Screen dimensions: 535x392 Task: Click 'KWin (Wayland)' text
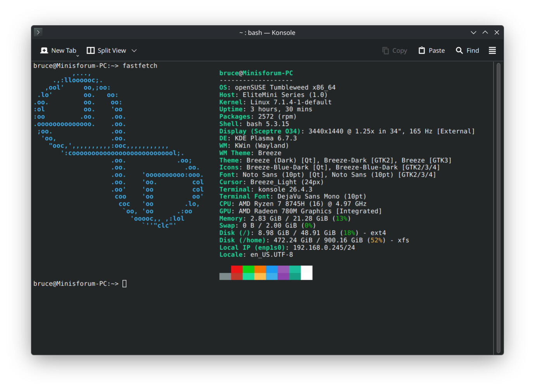262,146
